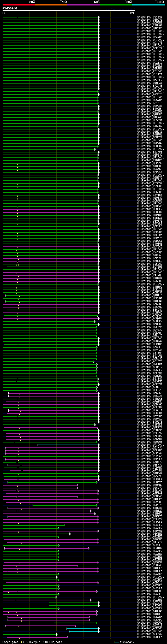Click label UniRef100_P61421
Image resolution: width=167 pixels, height=644 pixels.
point(150,74)
